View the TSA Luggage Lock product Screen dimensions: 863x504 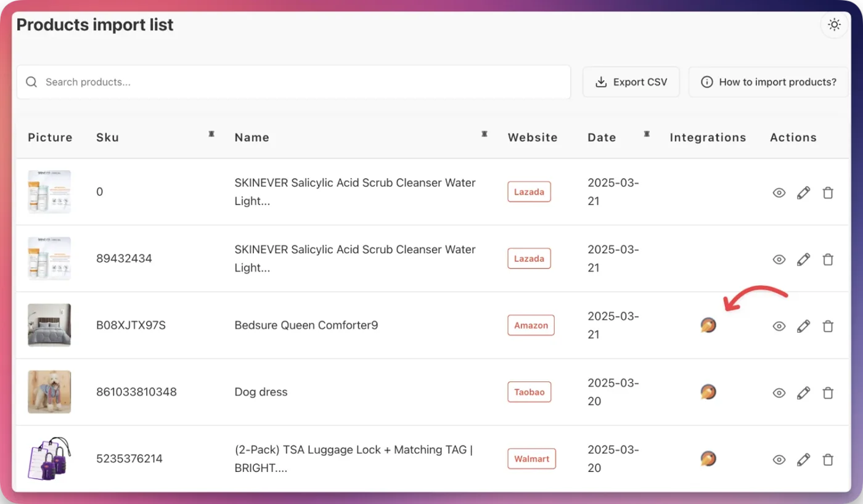tap(779, 459)
